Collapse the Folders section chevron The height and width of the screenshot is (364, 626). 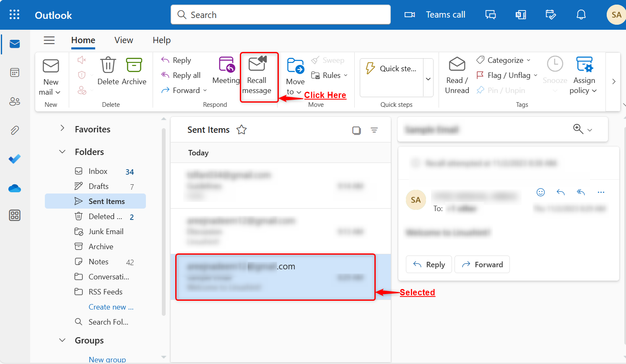(x=62, y=152)
